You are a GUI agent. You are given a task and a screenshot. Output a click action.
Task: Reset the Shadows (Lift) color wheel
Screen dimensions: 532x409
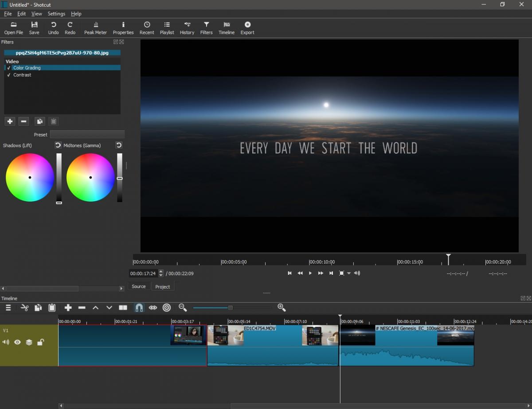click(58, 145)
